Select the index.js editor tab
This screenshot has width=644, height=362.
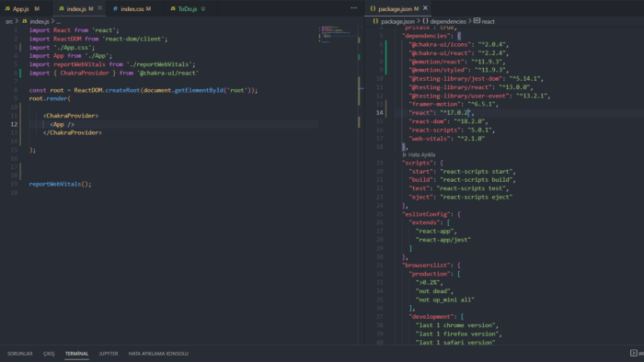tap(75, 8)
